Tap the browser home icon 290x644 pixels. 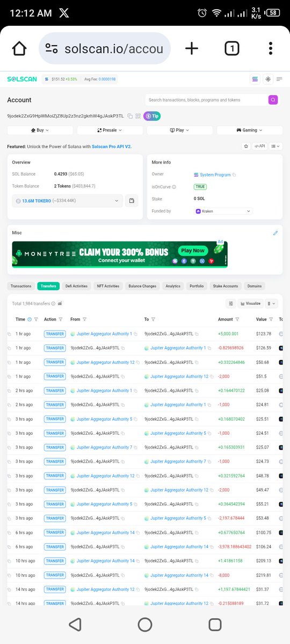pos(19,48)
